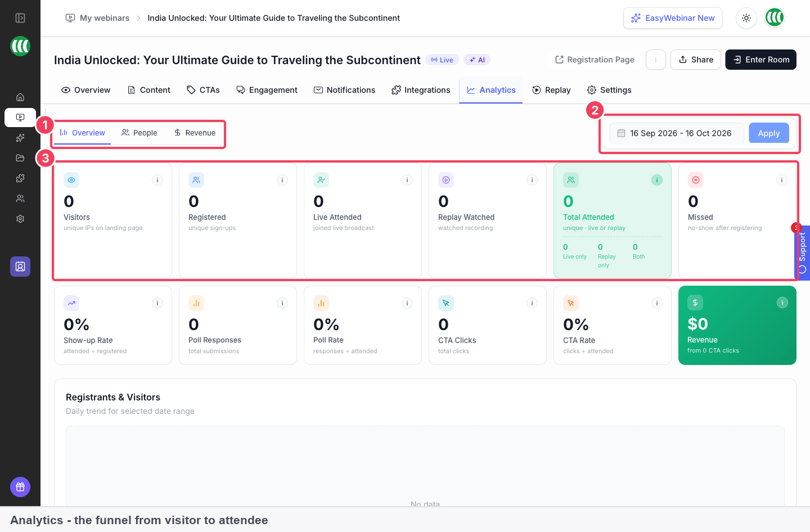810x532 pixels.
Task: Open the Content tab
Action: (x=149, y=90)
